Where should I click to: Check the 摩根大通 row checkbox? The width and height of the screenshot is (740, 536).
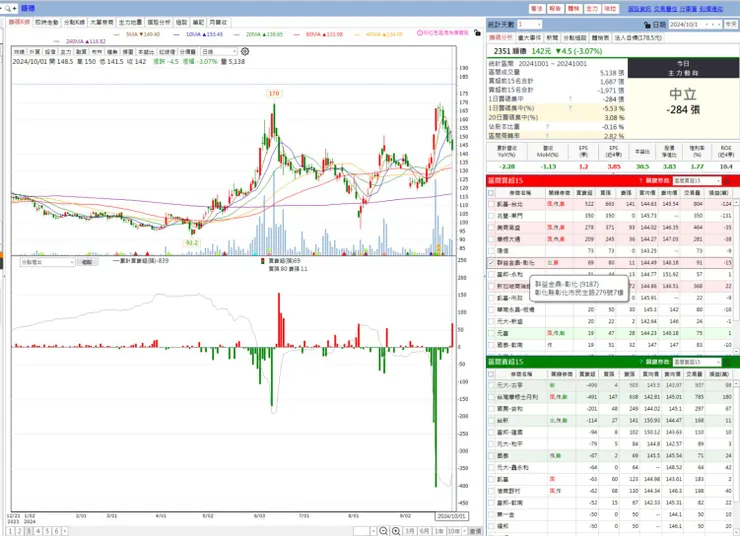click(x=491, y=239)
